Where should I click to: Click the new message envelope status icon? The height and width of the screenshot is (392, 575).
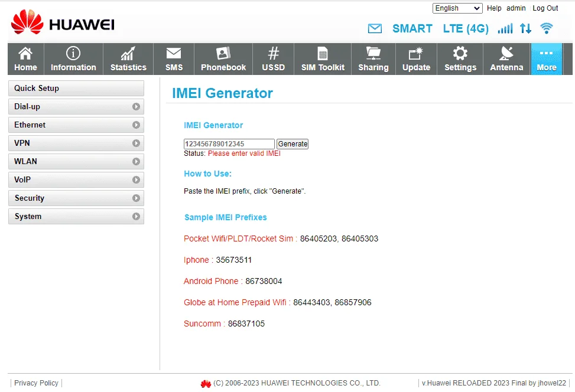375,28
